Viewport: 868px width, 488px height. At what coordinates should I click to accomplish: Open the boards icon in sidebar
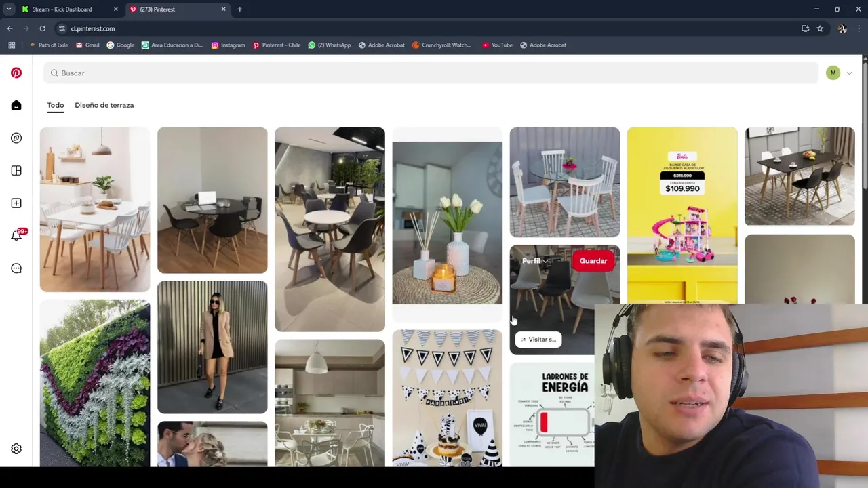click(x=16, y=170)
